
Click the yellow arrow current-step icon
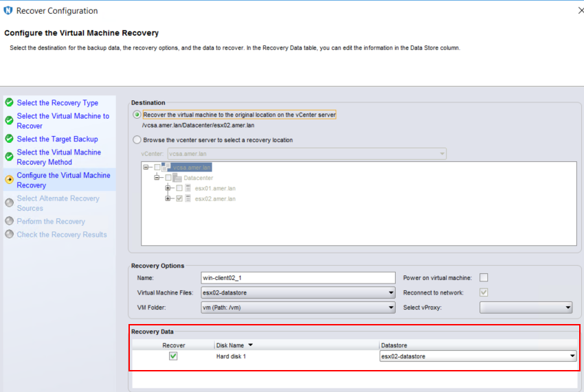tap(9, 180)
